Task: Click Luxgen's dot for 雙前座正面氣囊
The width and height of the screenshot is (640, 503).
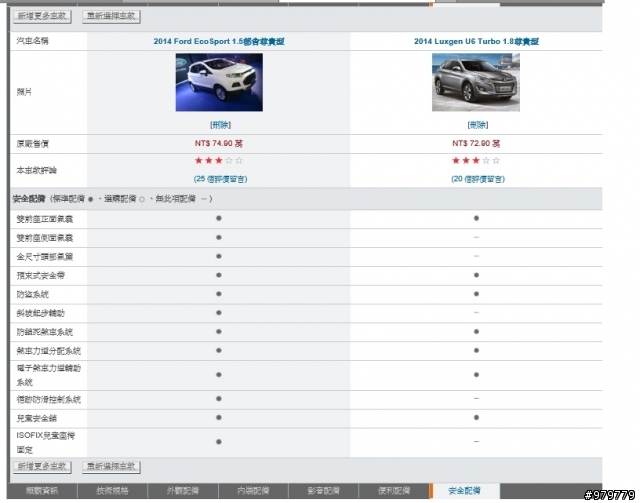Action: tap(476, 218)
